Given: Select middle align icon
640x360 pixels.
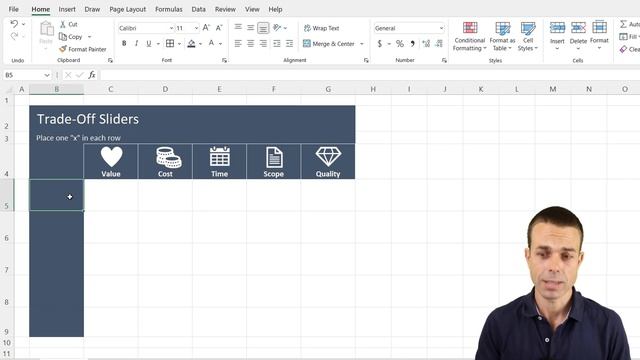Looking at the screenshot, I should pos(251,27).
